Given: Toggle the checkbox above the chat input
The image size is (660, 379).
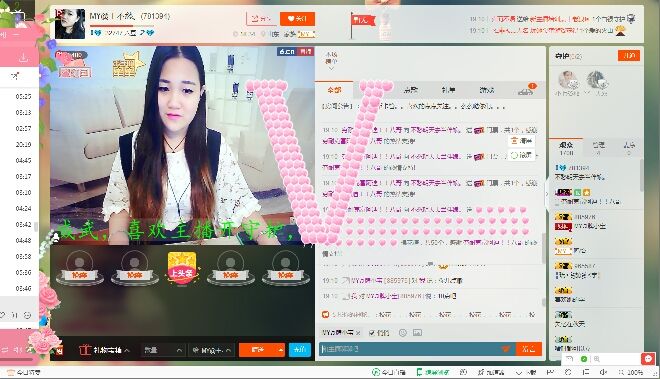Looking at the screenshot, I should point(372,333).
